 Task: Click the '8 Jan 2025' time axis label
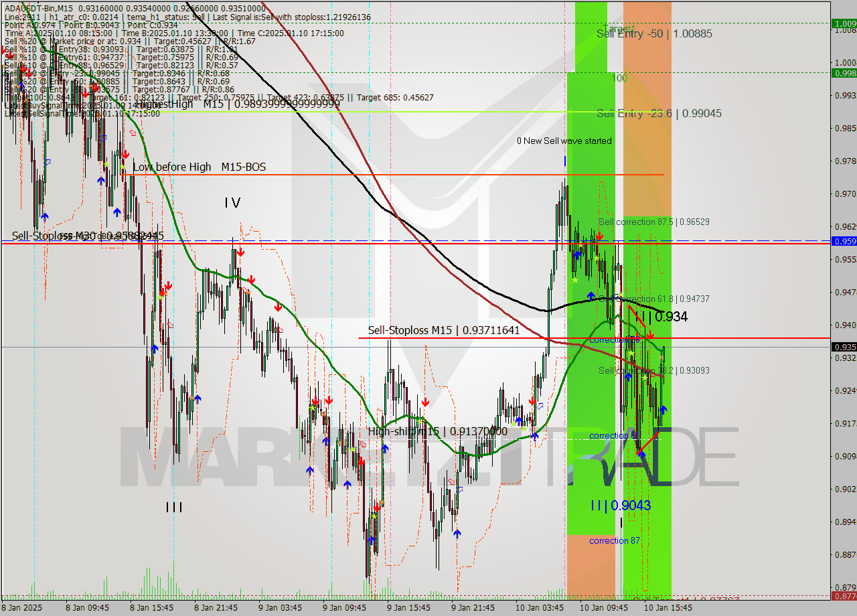(22, 608)
